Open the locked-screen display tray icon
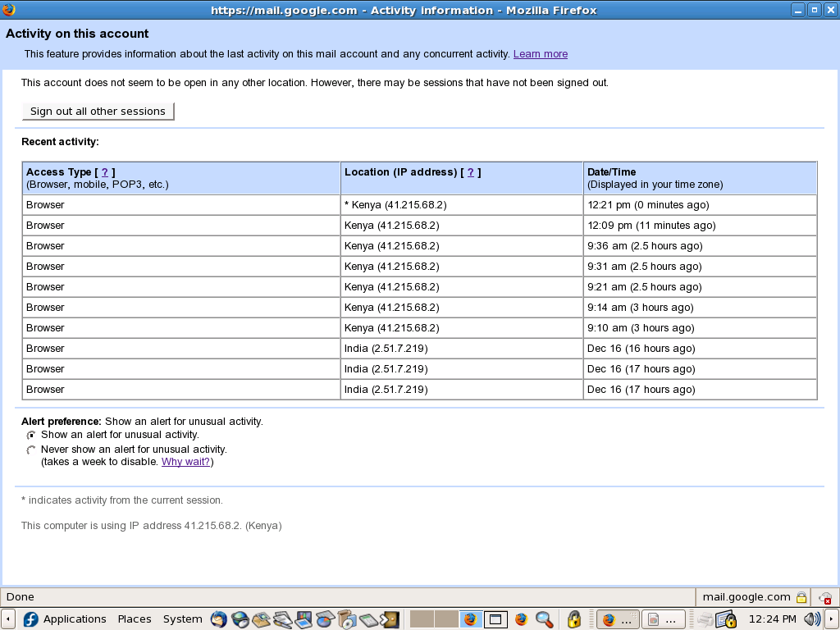 coord(727,619)
